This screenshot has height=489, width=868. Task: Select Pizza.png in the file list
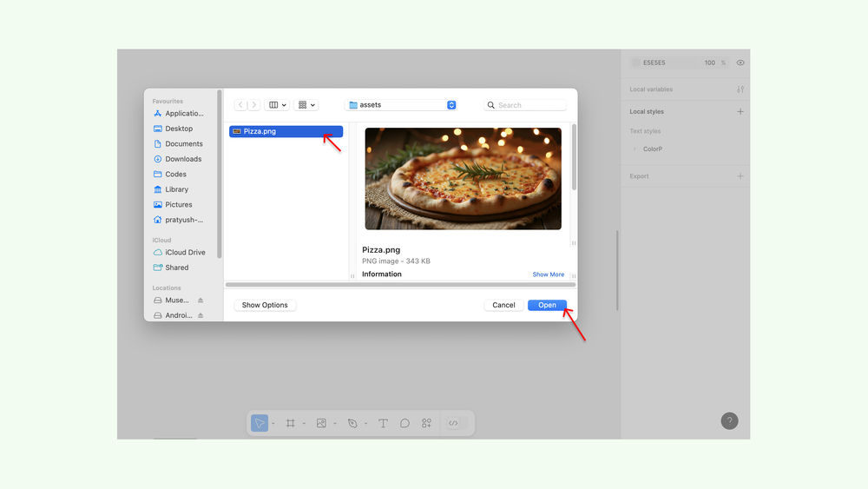click(x=286, y=131)
